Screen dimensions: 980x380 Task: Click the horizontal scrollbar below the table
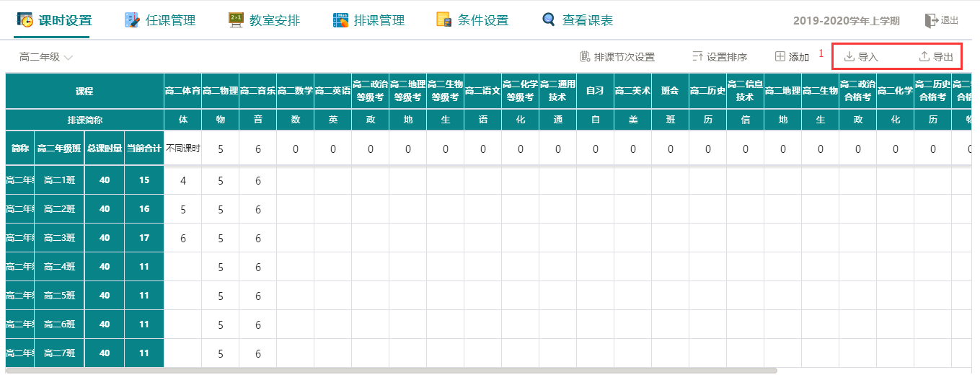392,371
